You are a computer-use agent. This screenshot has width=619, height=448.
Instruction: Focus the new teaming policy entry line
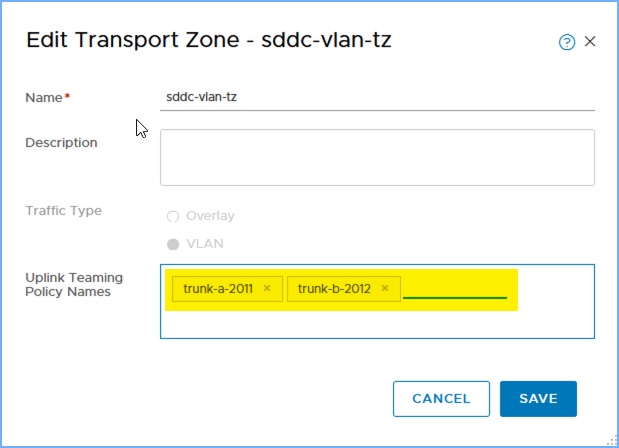(x=455, y=290)
